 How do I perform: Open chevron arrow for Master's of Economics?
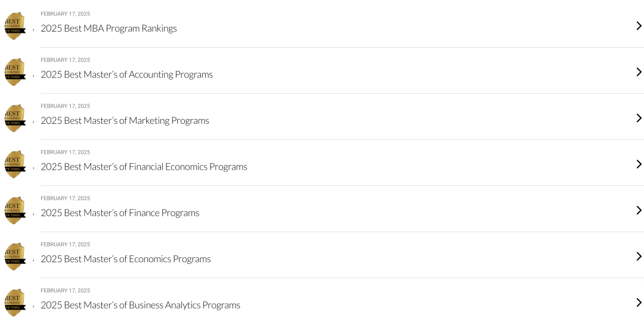pos(639,257)
